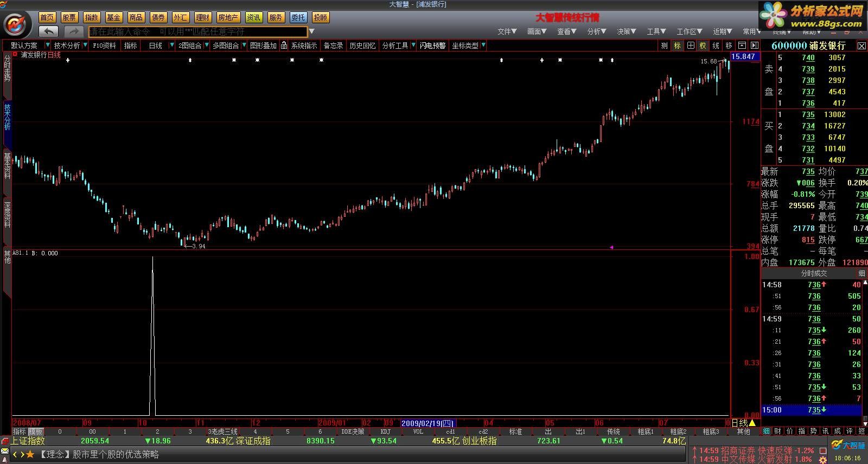The image size is (868, 464).
Task: Open the envelope message icon
Action: [x=5, y=450]
